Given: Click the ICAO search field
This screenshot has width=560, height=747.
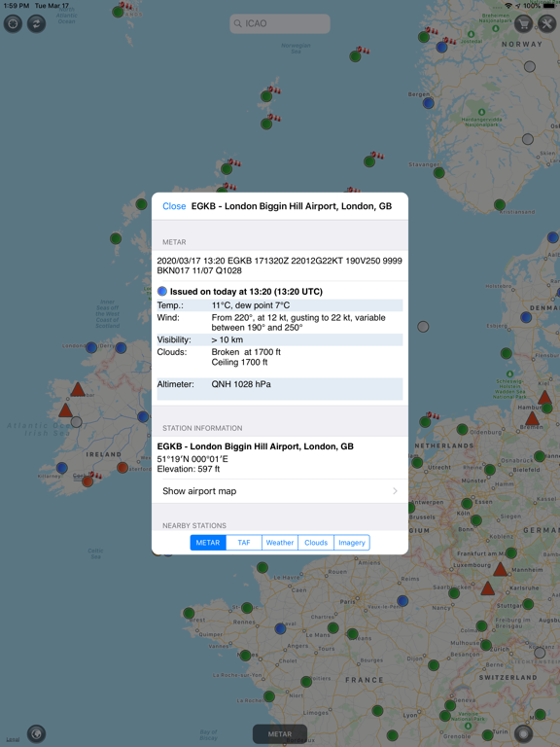Looking at the screenshot, I should pyautogui.click(x=280, y=23).
